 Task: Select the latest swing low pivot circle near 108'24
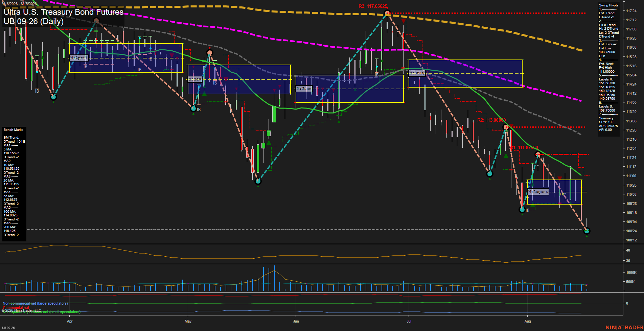[x=587, y=231]
